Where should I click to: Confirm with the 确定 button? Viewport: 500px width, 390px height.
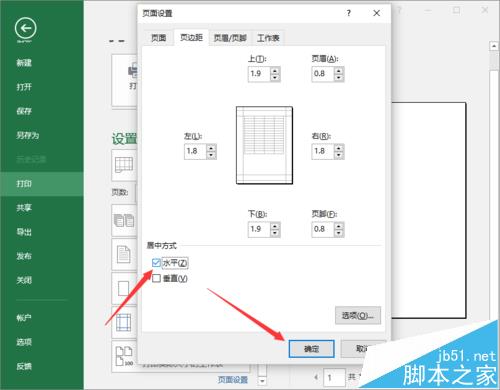pyautogui.click(x=311, y=349)
